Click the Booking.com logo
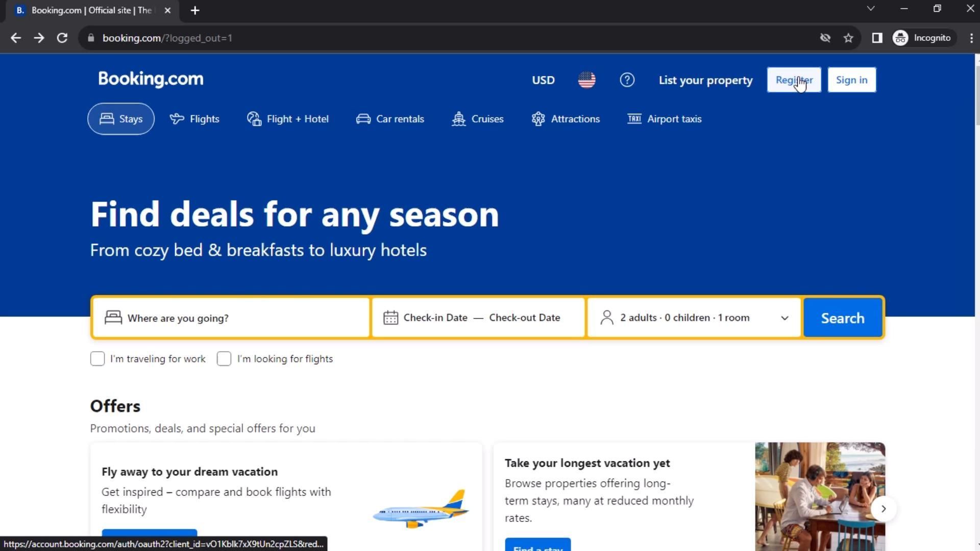Image resolution: width=980 pixels, height=551 pixels. [151, 79]
